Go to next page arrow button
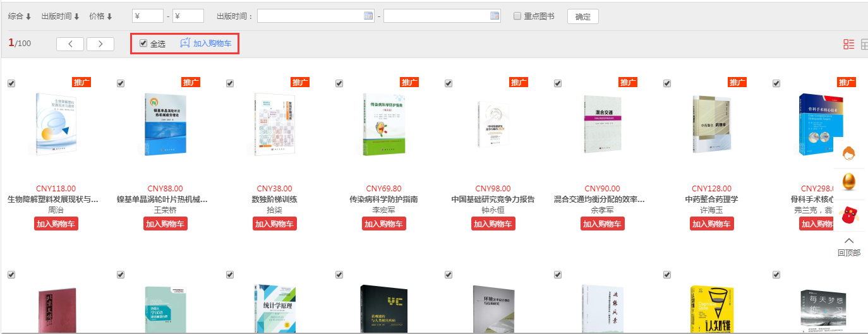868x334 pixels. coord(100,44)
